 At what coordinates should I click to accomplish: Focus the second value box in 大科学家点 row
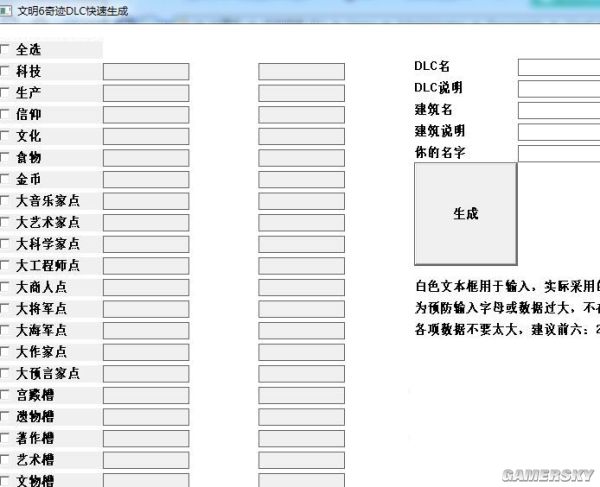coord(302,244)
